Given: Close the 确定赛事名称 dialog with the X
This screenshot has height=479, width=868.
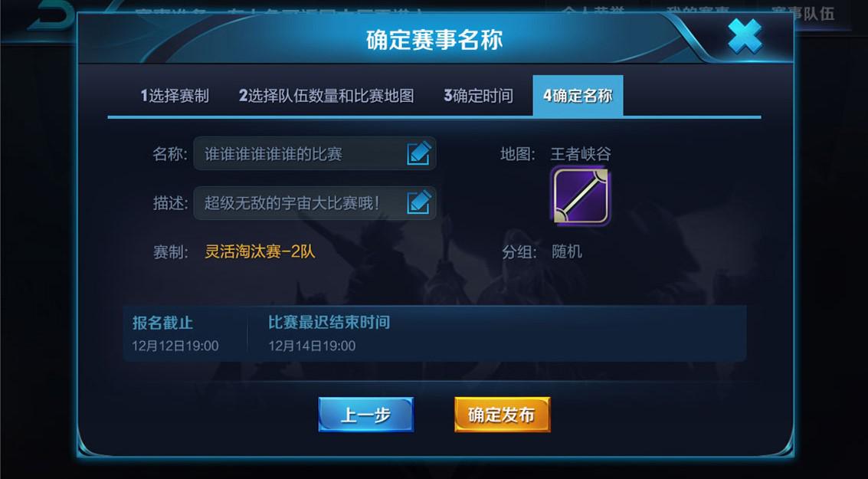Looking at the screenshot, I should click(745, 36).
